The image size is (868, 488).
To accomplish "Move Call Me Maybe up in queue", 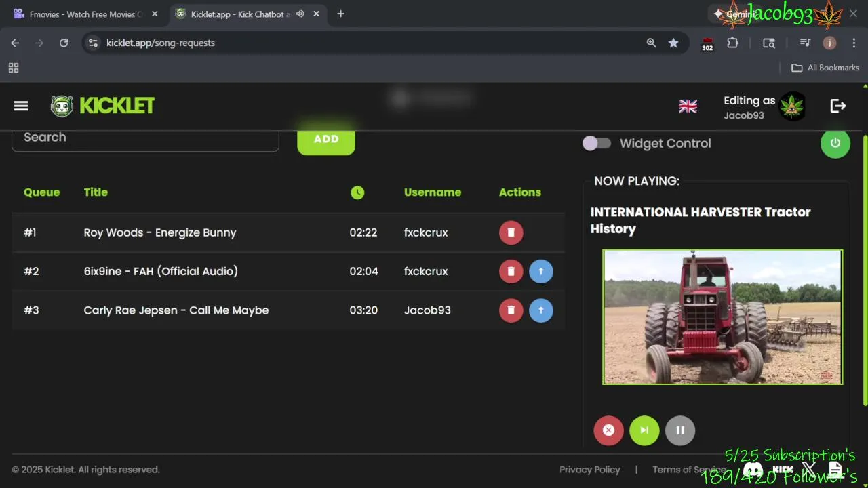I will pos(540,310).
